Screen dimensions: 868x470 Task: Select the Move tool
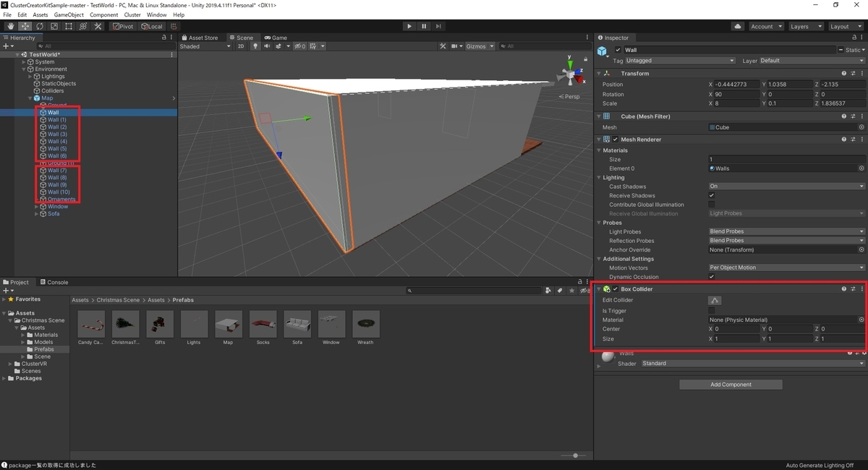pyautogui.click(x=25, y=26)
